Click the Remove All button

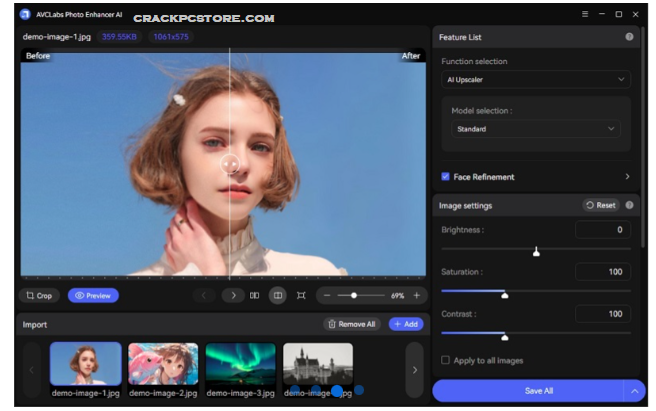pos(351,324)
